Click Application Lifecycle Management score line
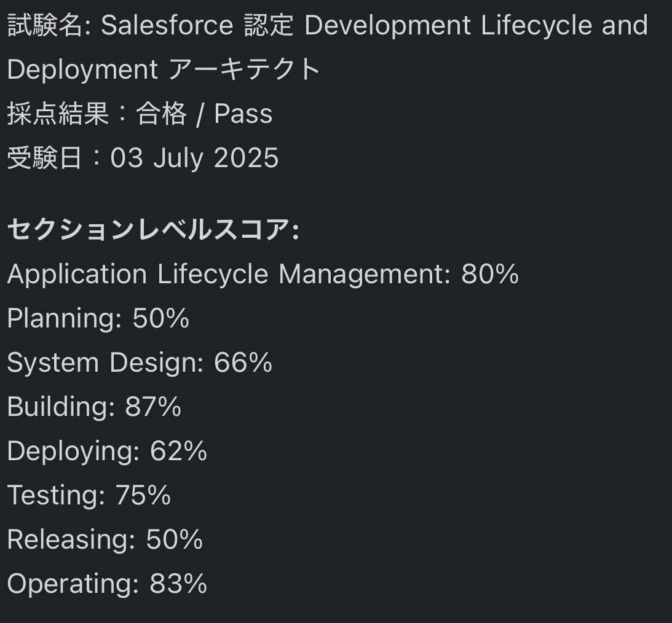The width and height of the screenshot is (672, 623). click(263, 274)
